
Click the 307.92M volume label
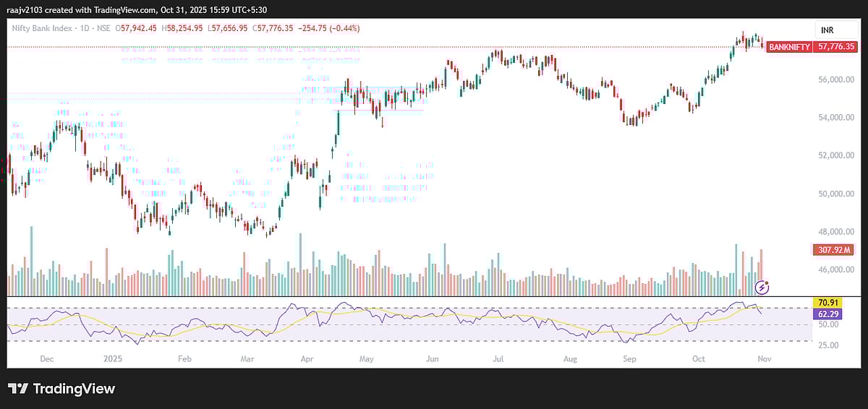click(833, 250)
